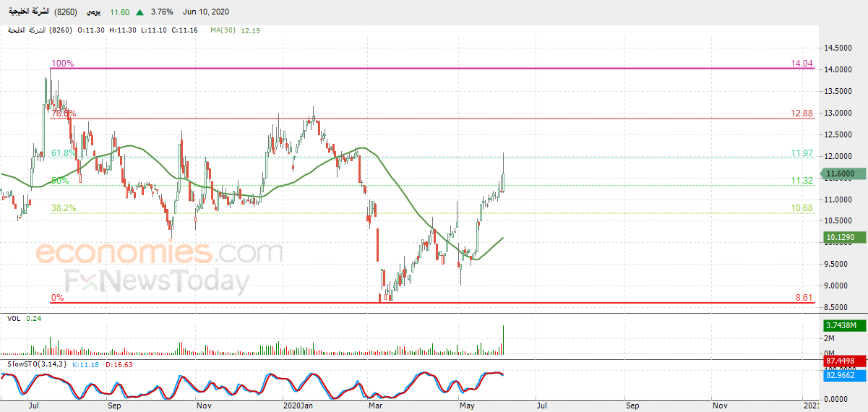Select the MA(50) indicator label
The image size is (868, 412).
coord(224,30)
